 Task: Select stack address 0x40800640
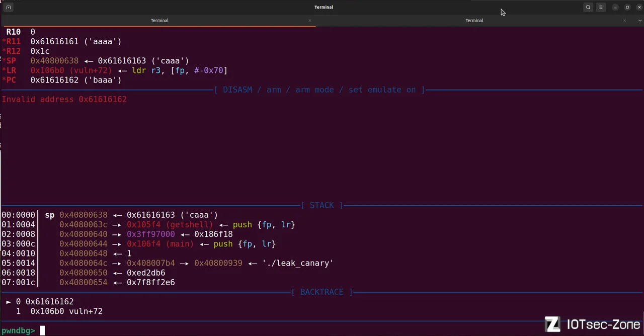coord(84,234)
